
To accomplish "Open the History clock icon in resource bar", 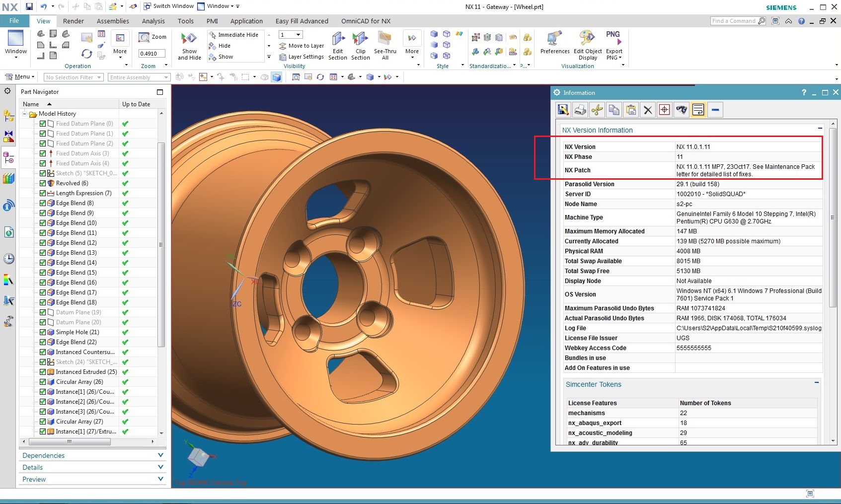I will tap(8, 259).
